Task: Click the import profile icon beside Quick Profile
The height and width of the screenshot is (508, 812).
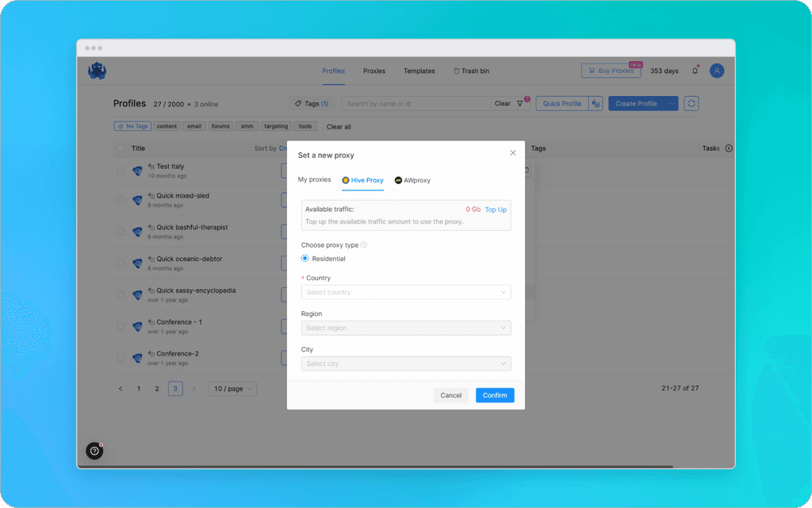Action: 596,103
